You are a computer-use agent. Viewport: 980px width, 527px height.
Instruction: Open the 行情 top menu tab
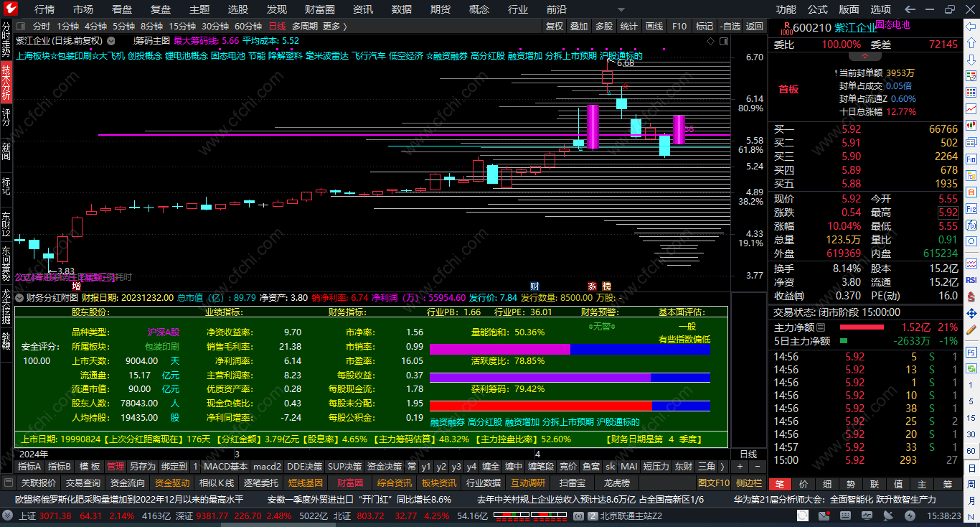point(44,9)
